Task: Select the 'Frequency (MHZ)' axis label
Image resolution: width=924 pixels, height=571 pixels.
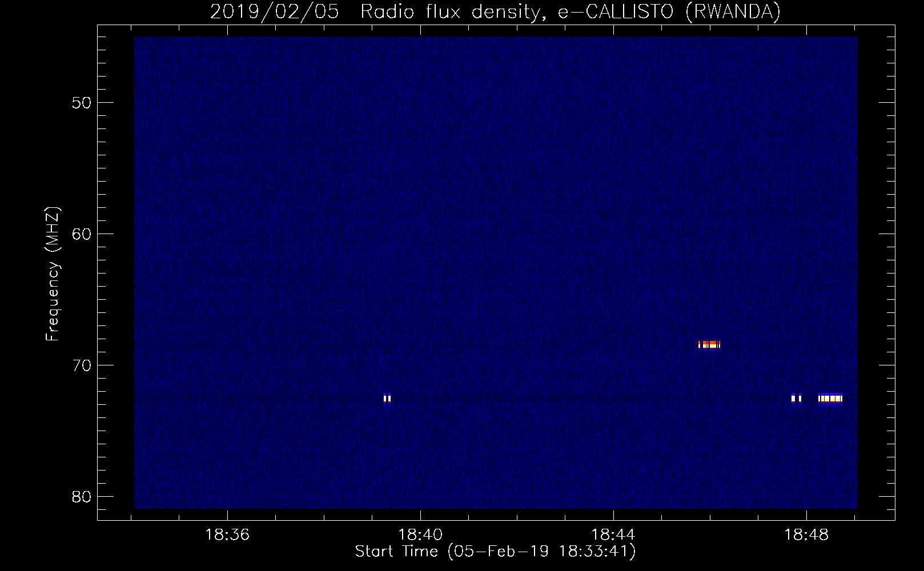Action: click(53, 274)
